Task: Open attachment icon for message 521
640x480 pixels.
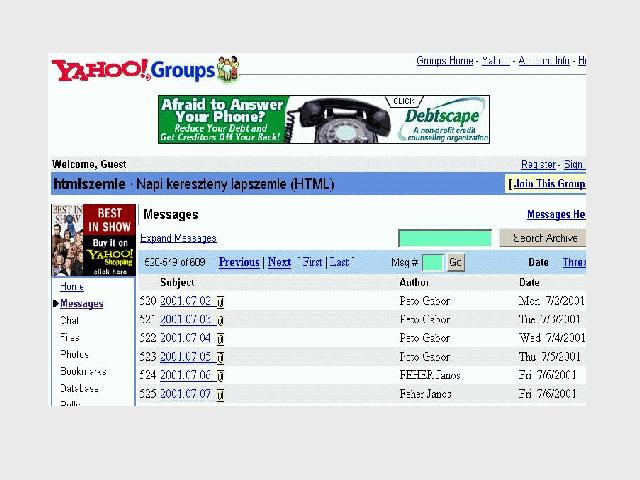Action: coord(220,320)
